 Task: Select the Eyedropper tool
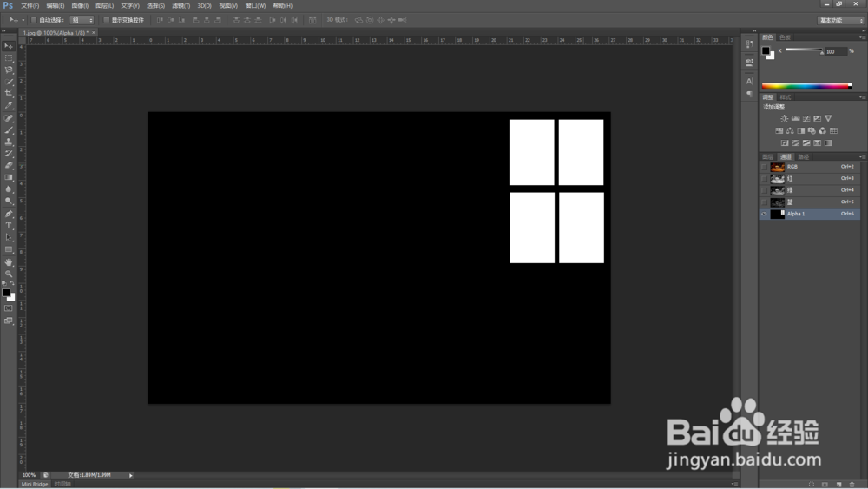tap(9, 105)
